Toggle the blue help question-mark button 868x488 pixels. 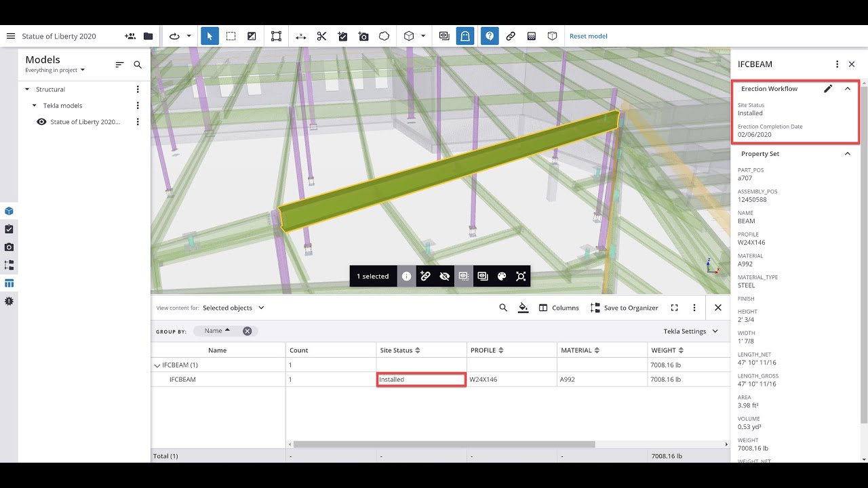pyautogui.click(x=489, y=36)
